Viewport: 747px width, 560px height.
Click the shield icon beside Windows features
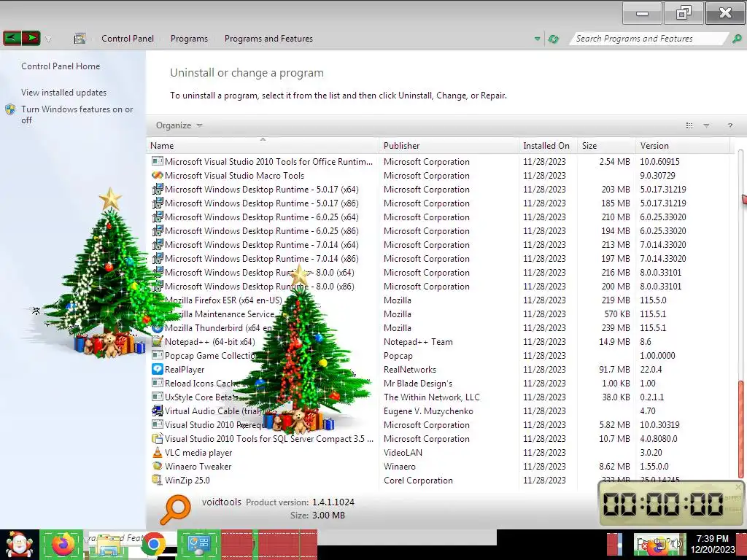click(10, 109)
